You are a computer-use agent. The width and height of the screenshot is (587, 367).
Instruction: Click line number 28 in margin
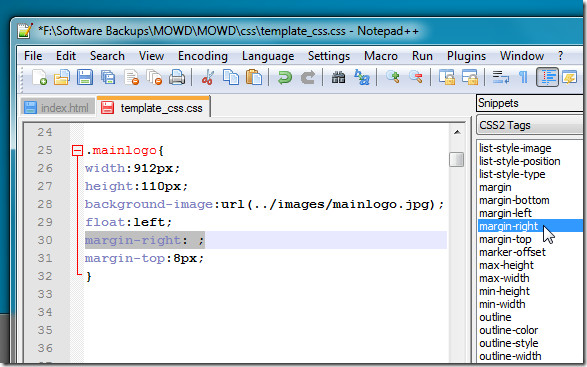(45, 204)
